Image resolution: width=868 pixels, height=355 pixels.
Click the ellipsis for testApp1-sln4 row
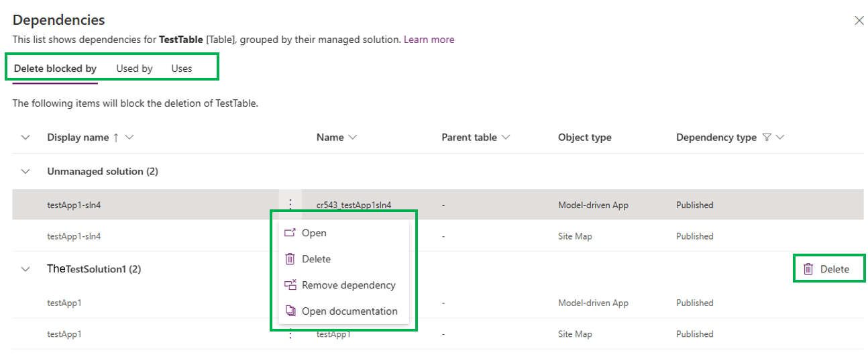[290, 205]
